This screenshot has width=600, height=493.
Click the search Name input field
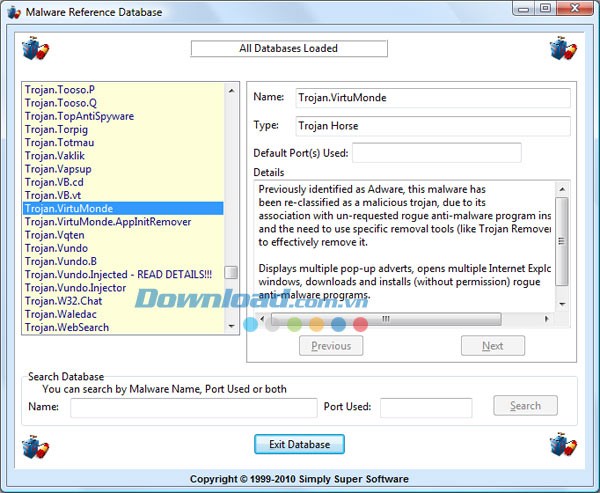[x=194, y=408]
